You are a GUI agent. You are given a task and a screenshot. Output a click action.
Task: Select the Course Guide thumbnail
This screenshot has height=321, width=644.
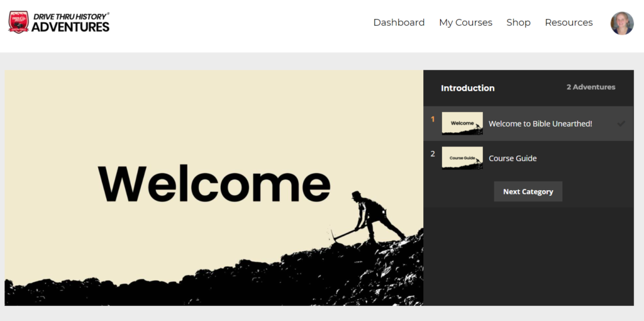coord(462,158)
